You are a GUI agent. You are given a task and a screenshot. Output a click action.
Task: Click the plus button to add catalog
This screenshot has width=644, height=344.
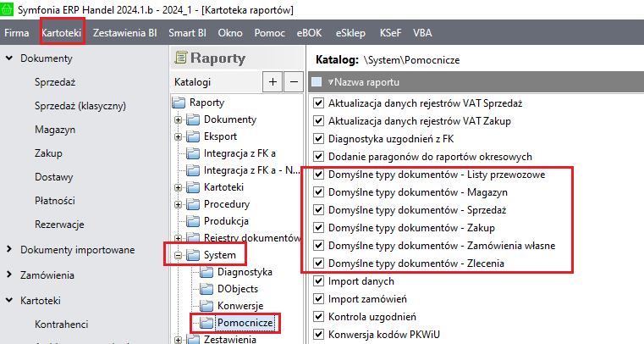[272, 82]
